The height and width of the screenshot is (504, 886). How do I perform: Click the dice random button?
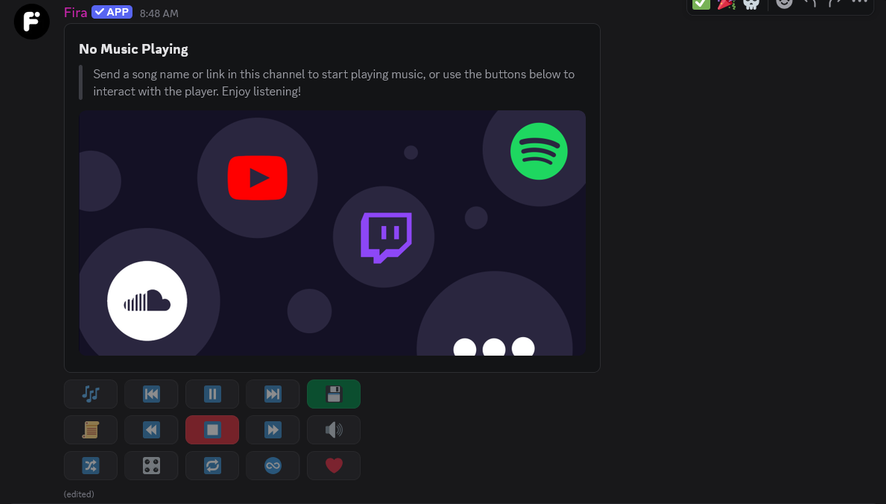(151, 466)
